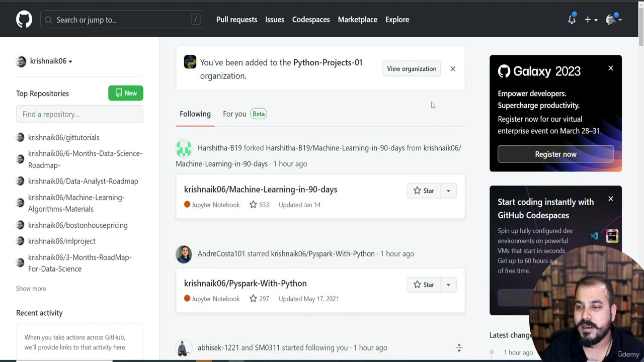644x362 pixels.
Task: Open the plus create-new dropdown
Action: click(591, 20)
